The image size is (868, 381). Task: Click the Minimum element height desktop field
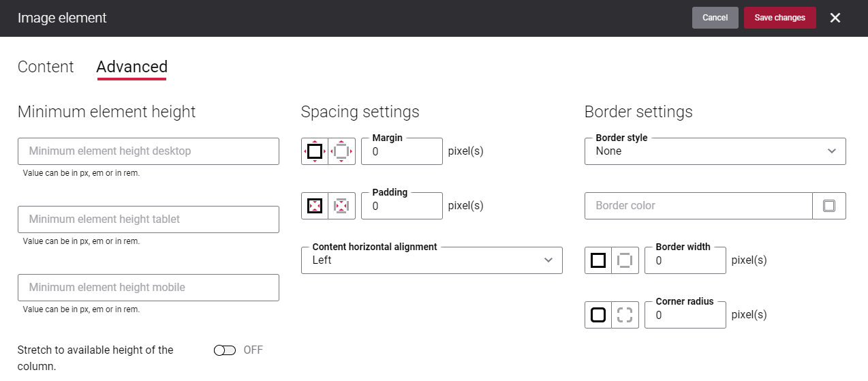pyautogui.click(x=149, y=151)
